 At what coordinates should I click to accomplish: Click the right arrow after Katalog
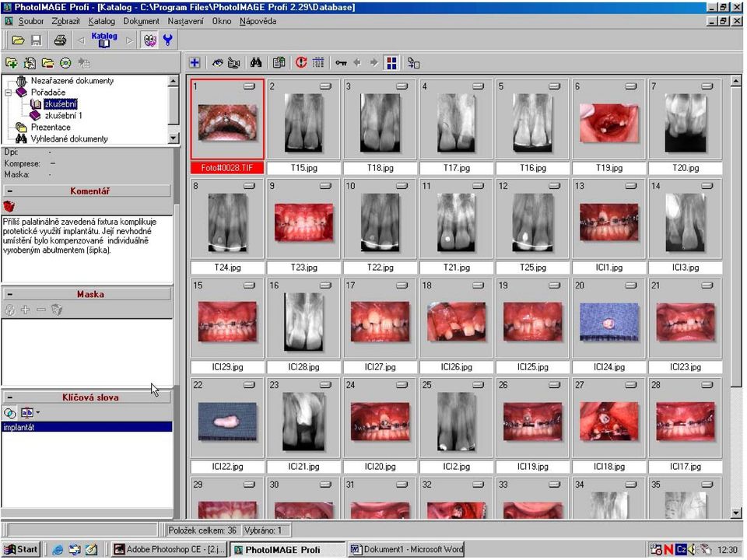pos(129,40)
